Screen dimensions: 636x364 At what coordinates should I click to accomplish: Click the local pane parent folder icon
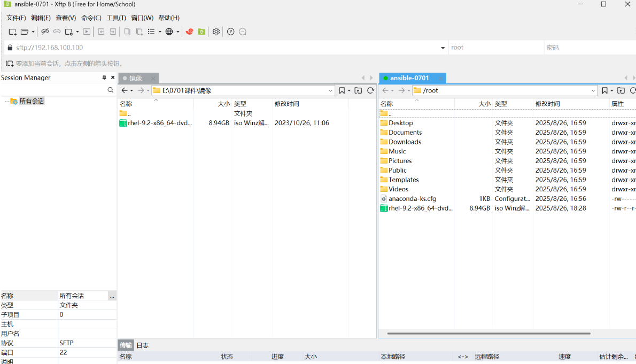coord(358,90)
